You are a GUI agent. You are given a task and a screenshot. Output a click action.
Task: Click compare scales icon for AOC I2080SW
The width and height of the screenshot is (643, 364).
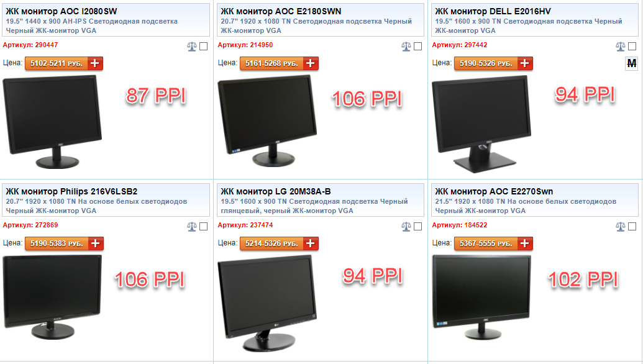tap(191, 47)
